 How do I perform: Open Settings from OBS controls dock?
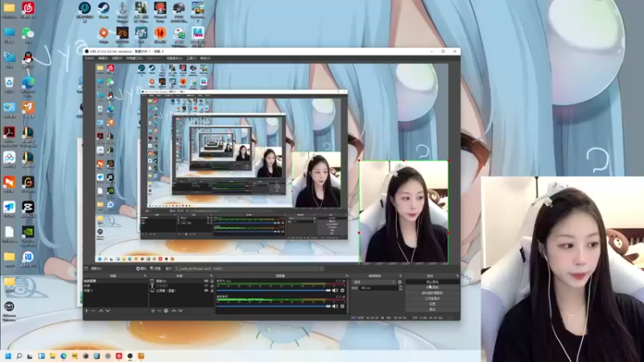(432, 304)
